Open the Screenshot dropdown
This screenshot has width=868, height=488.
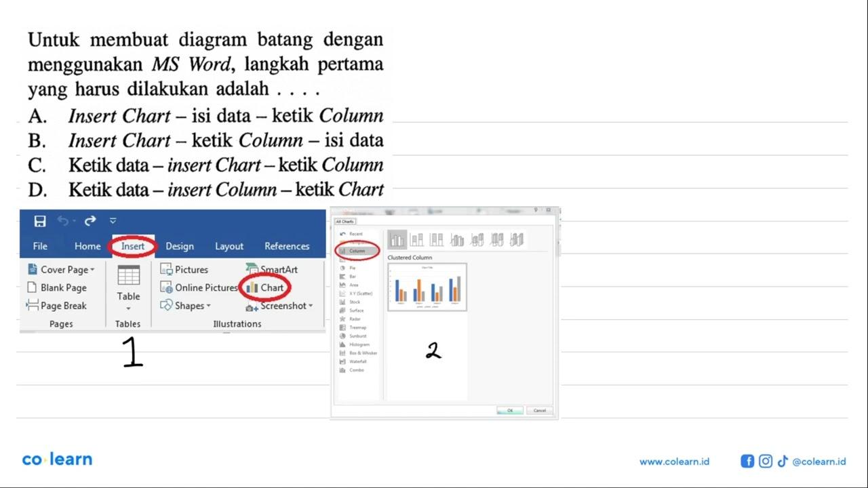(279, 306)
